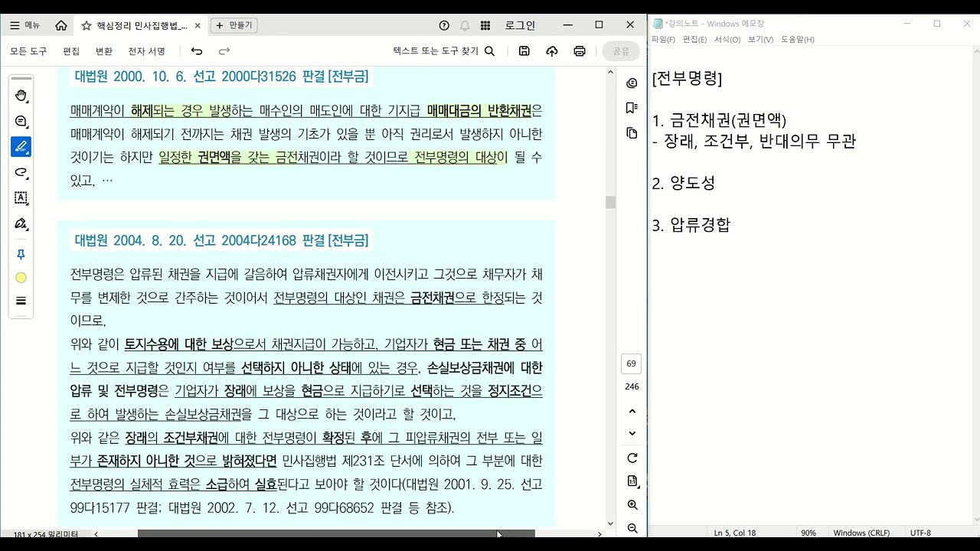Click the '3. 압류경합' line in Notepad
Viewport: 980px width, 551px height.
pyautogui.click(x=691, y=225)
